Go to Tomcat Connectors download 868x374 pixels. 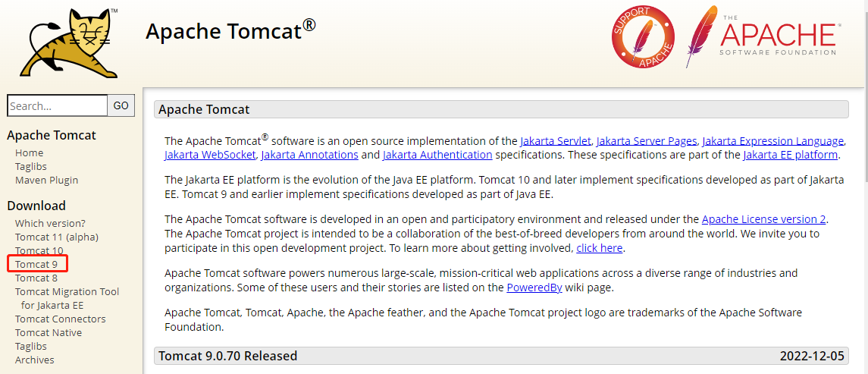pos(60,319)
